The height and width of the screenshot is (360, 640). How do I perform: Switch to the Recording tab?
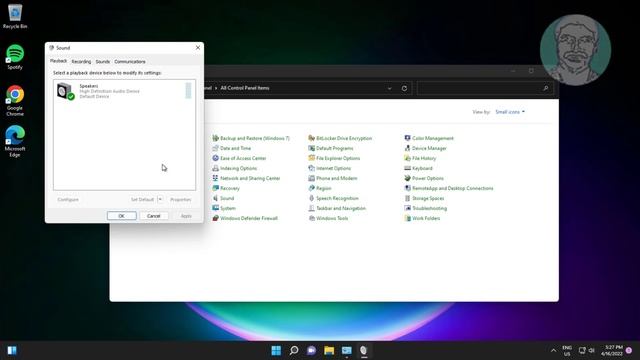(x=81, y=62)
